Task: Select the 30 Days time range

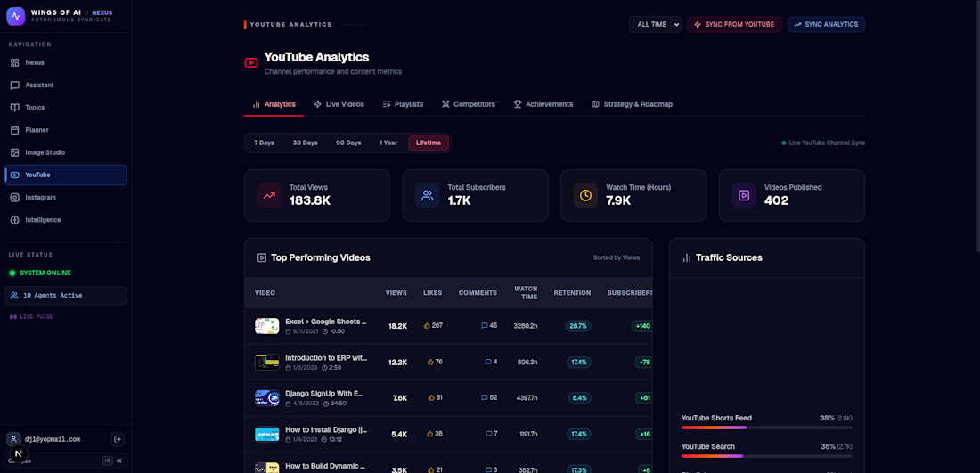Action: 305,143
